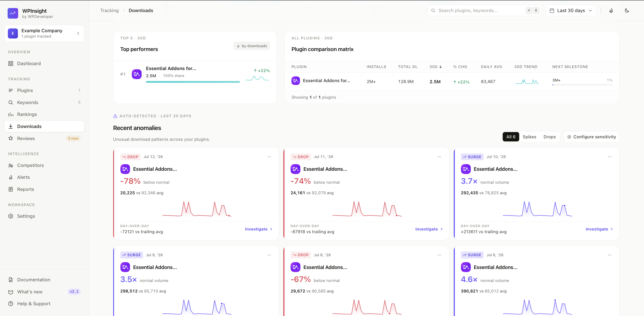644x316 pixels.
Task: Show All 6 anomalies filter
Action: click(511, 137)
